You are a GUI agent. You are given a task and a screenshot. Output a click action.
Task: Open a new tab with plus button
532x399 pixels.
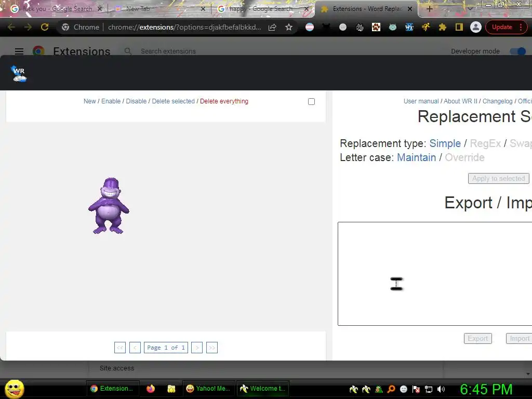point(429,9)
